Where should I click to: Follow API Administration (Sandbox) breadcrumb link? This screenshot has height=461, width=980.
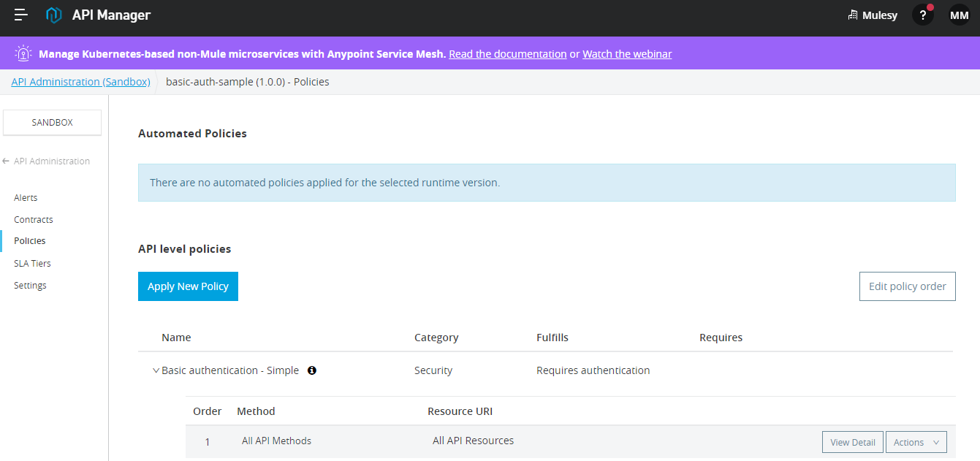80,82
